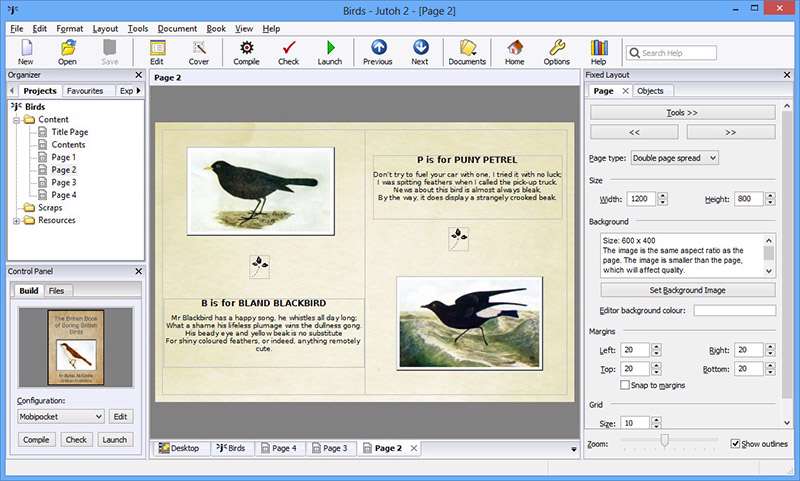The width and height of the screenshot is (800, 481).
Task: Switch to the Objects tab
Action: tap(650, 91)
